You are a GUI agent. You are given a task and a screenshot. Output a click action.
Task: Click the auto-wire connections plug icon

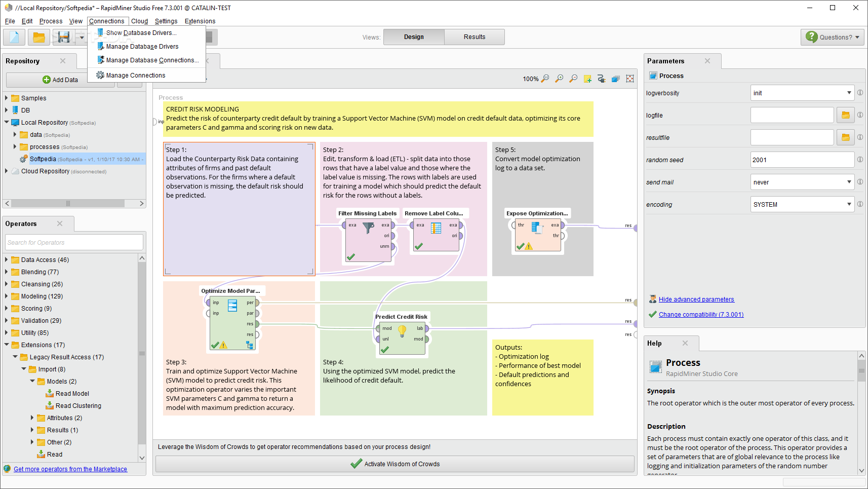click(x=602, y=79)
